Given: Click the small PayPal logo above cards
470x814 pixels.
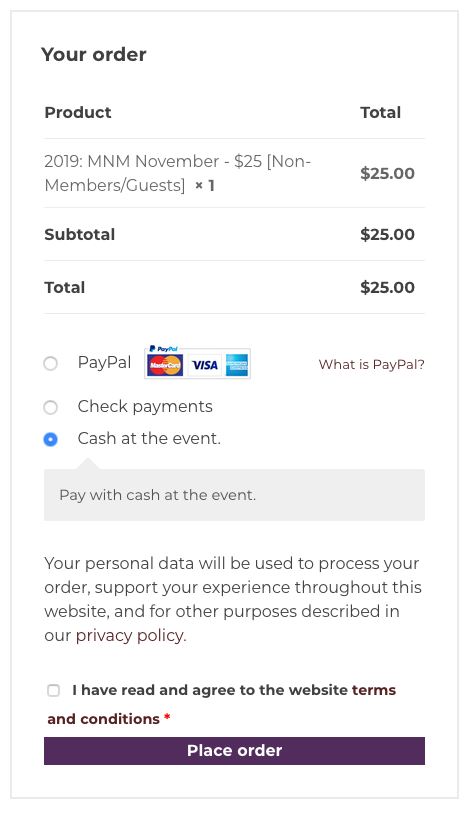Looking at the screenshot, I should (163, 349).
